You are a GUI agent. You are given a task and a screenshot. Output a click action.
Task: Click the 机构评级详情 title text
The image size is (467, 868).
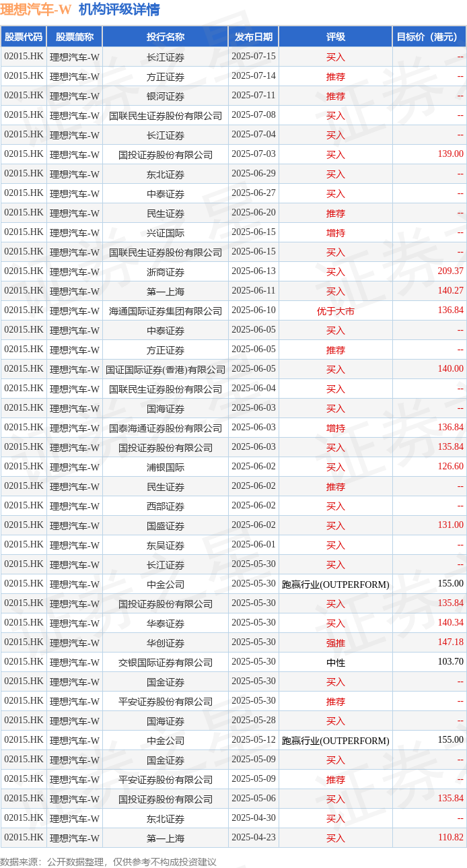click(x=119, y=9)
